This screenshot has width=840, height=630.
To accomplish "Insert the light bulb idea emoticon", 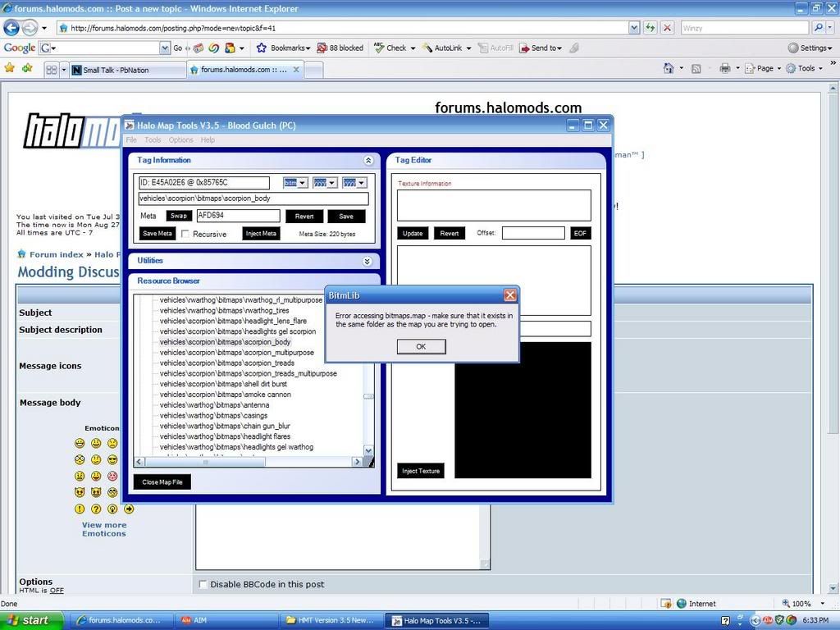I will click(112, 509).
